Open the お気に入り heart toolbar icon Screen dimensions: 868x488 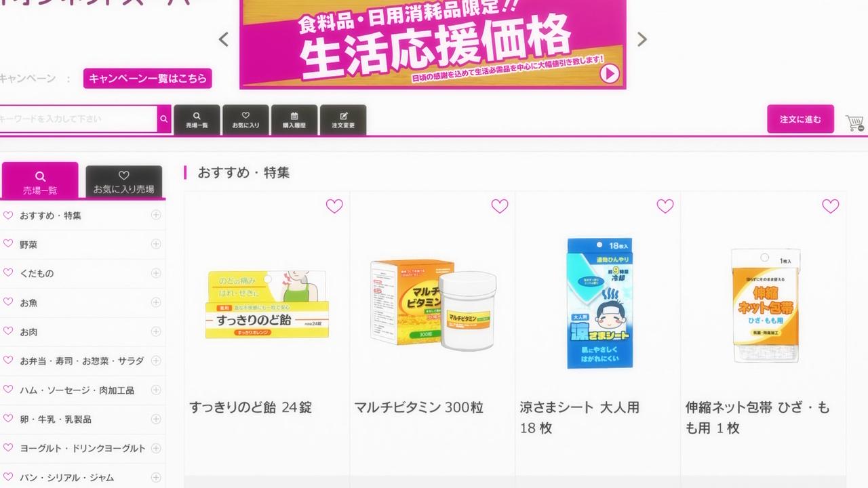[x=245, y=120]
